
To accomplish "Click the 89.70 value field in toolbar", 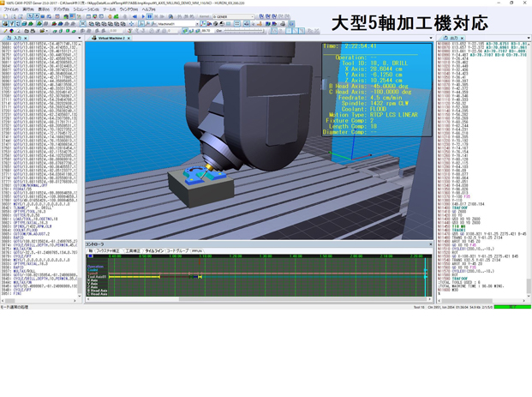I will click(x=206, y=31).
